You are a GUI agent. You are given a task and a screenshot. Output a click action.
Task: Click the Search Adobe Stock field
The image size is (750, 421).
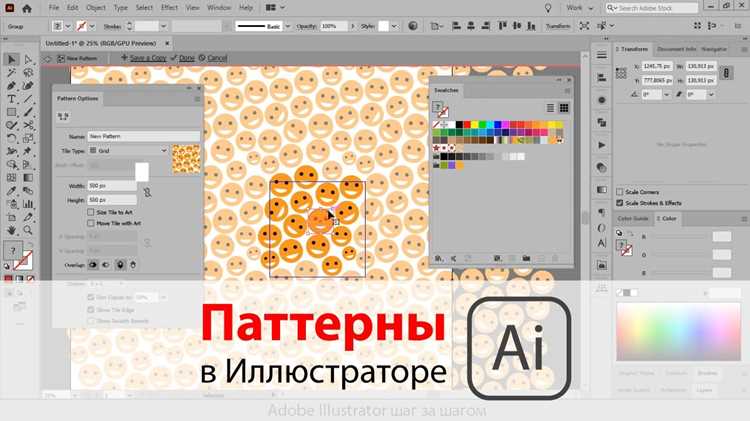pos(651,8)
